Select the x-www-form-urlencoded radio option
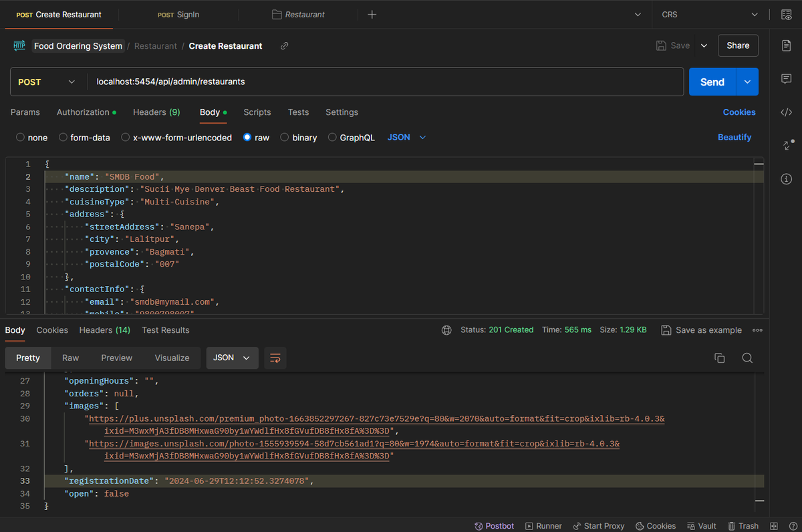 [126, 138]
